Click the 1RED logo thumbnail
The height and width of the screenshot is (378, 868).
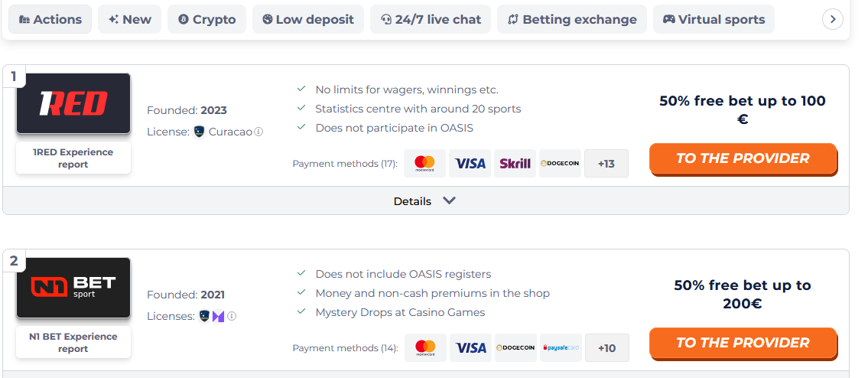point(73,103)
